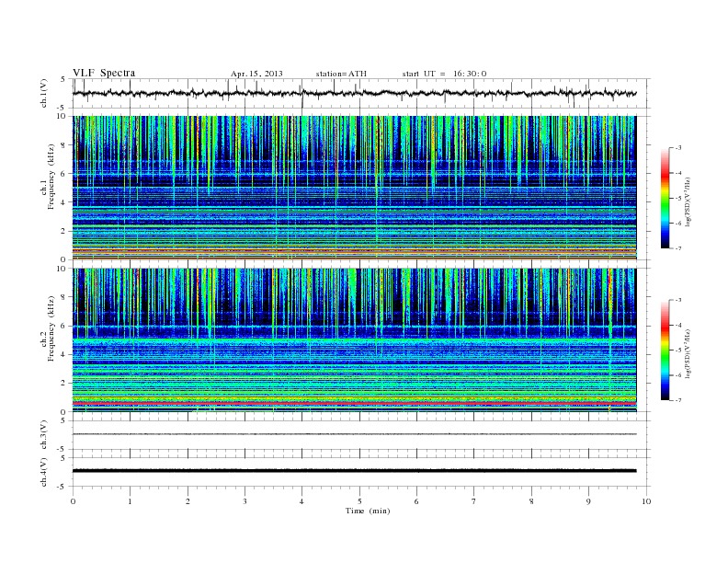Click the ch.1 spectrogram color scale bar
Image resolution: width=728 pixels, height=563 pixels.
(665, 198)
